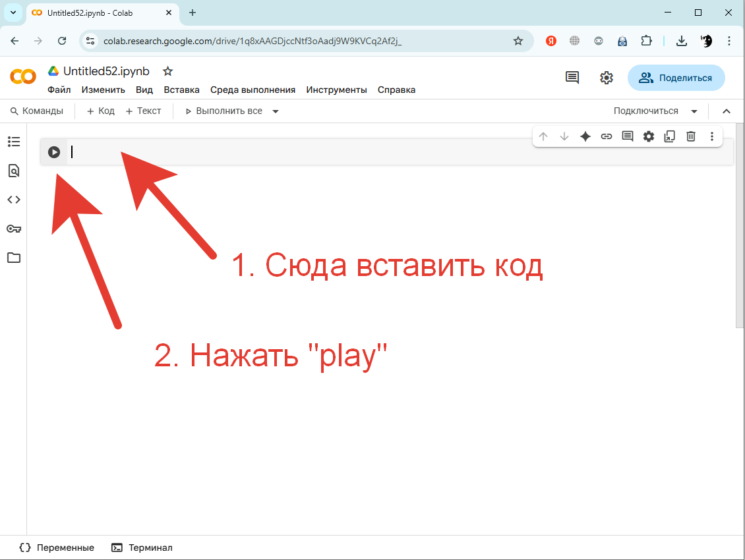Expand the Подключиться dropdown arrow
The width and height of the screenshot is (745, 560).
[694, 111]
